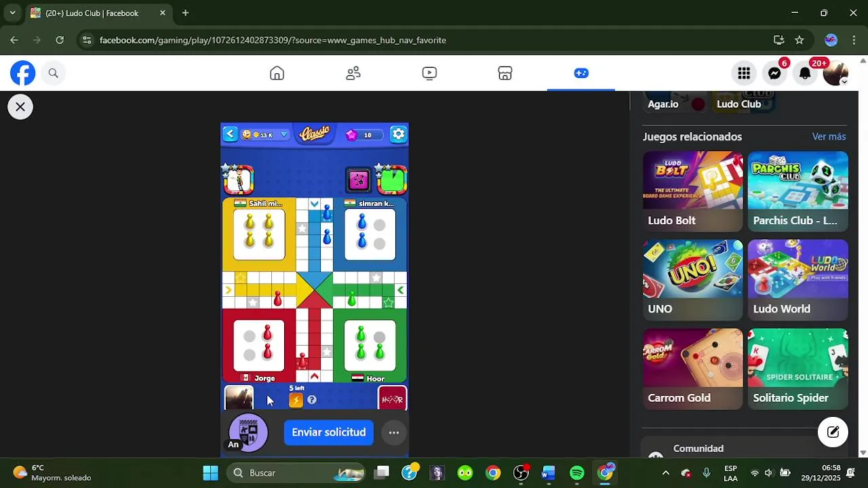Click Ludo Club shortcut label
Image resolution: width=868 pixels, height=488 pixels.
tap(738, 104)
